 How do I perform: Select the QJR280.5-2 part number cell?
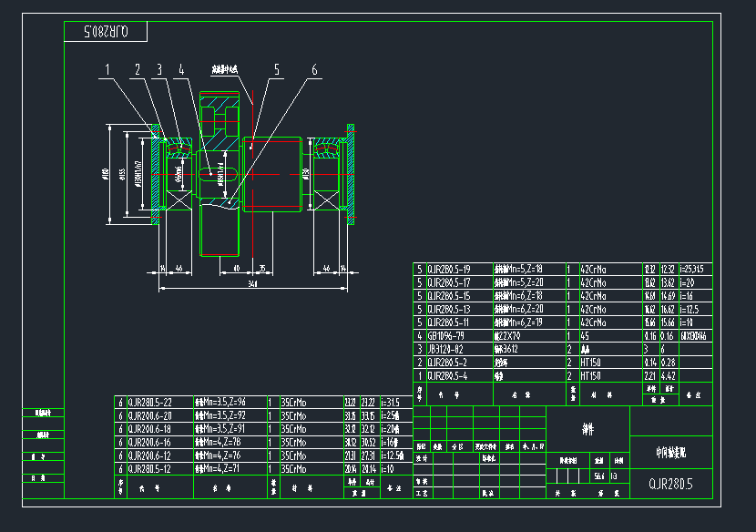459,363
